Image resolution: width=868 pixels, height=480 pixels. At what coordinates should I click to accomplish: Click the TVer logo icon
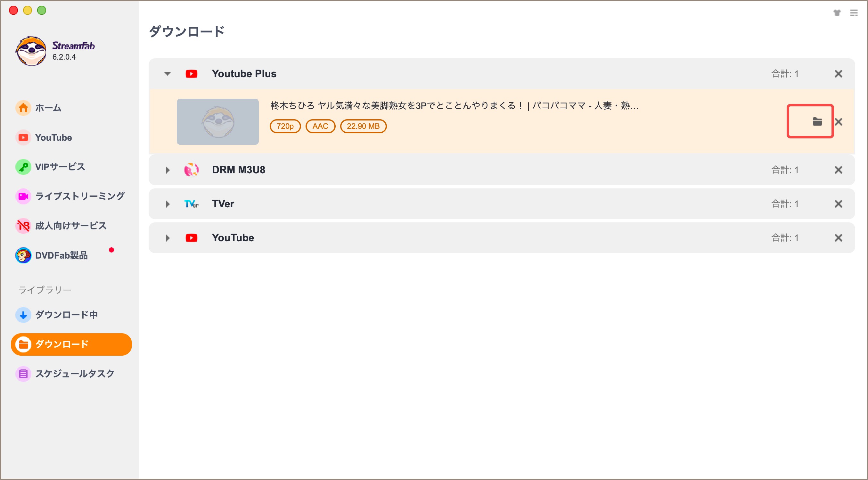click(192, 204)
